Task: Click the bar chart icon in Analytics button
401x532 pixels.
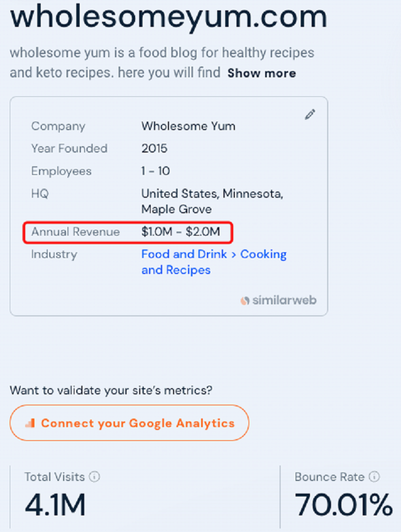Action: click(30, 423)
